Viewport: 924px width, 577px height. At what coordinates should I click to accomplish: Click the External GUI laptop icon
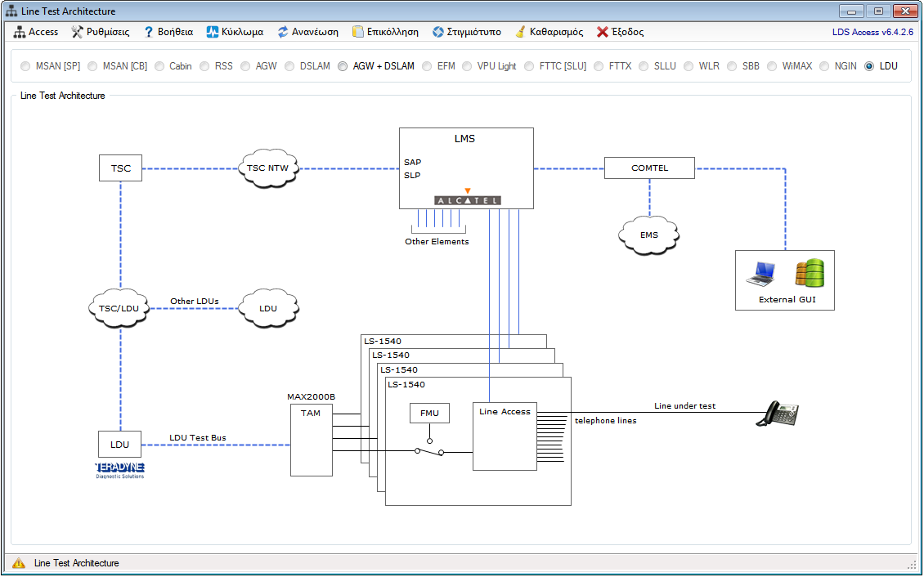(760, 274)
